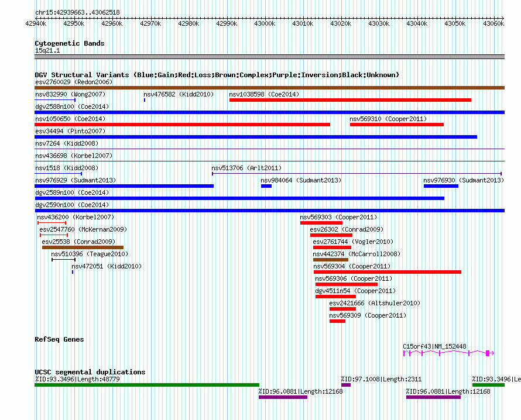521x420 pixels.
Task: Select the red nsv569310 loss bar
Action: tap(397, 125)
